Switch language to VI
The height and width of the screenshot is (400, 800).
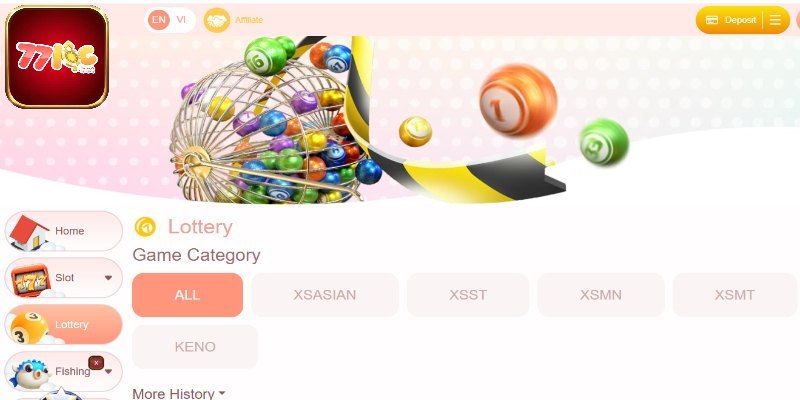(x=181, y=20)
